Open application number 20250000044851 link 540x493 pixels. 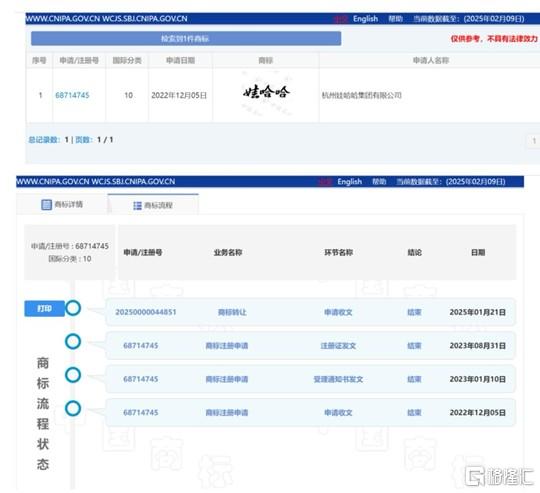146,312
